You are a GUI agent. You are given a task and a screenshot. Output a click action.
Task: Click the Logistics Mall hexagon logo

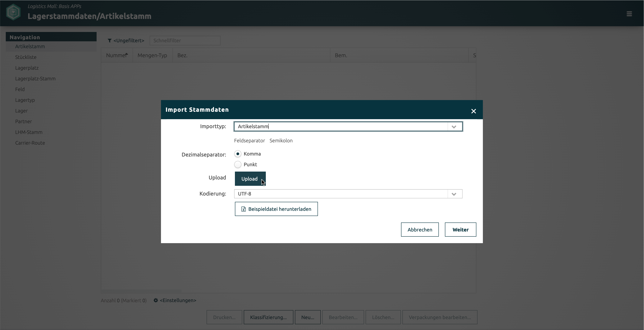click(x=13, y=12)
